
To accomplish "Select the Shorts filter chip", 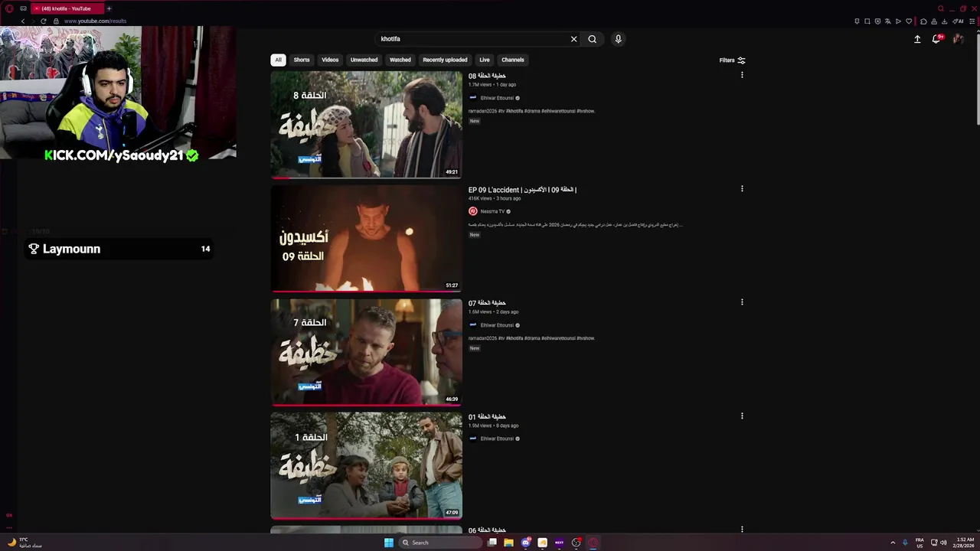I will pyautogui.click(x=302, y=60).
